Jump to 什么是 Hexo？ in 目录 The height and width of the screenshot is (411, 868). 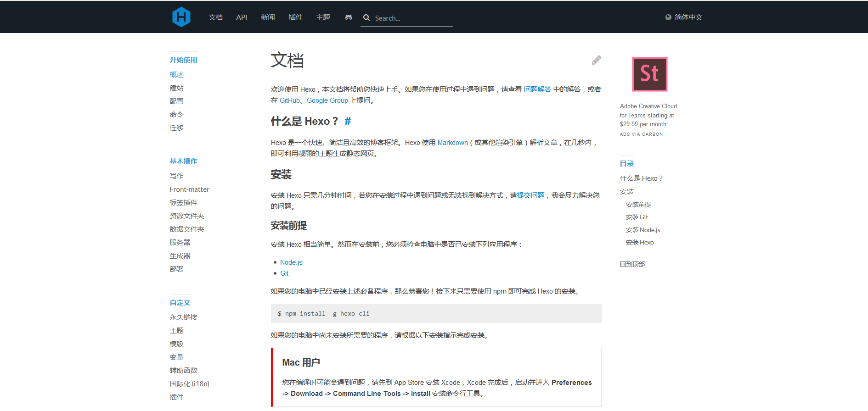[641, 178]
